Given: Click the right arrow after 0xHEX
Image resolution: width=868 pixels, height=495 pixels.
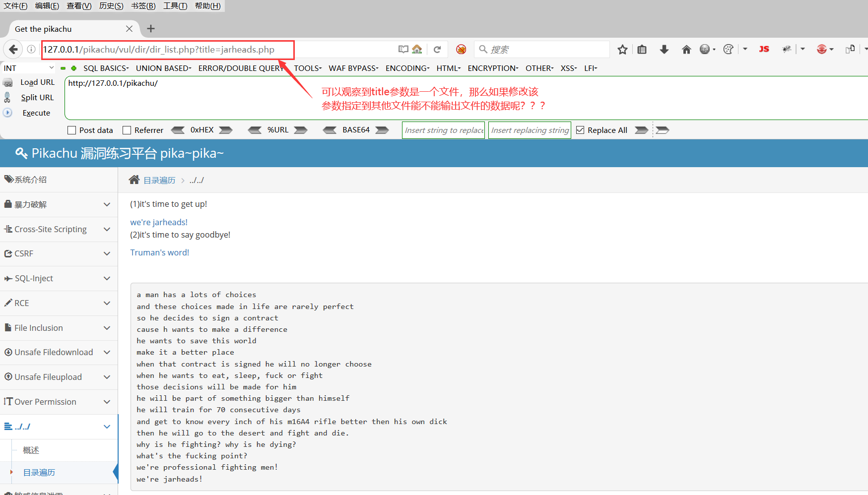Looking at the screenshot, I should [226, 130].
